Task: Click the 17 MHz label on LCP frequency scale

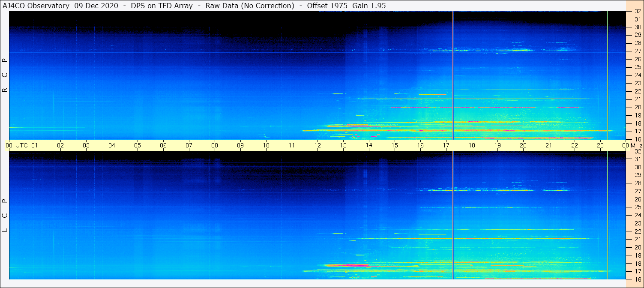Action: [637, 271]
